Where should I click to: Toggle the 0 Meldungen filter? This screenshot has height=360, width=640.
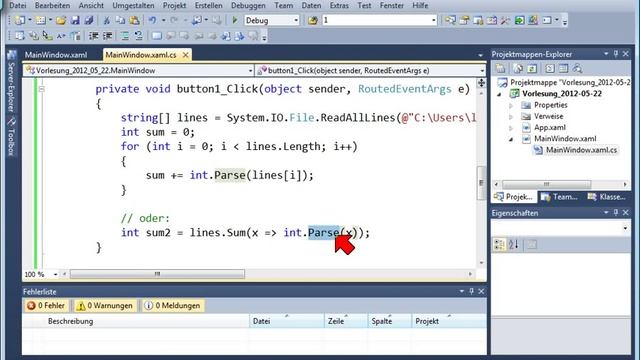173,305
